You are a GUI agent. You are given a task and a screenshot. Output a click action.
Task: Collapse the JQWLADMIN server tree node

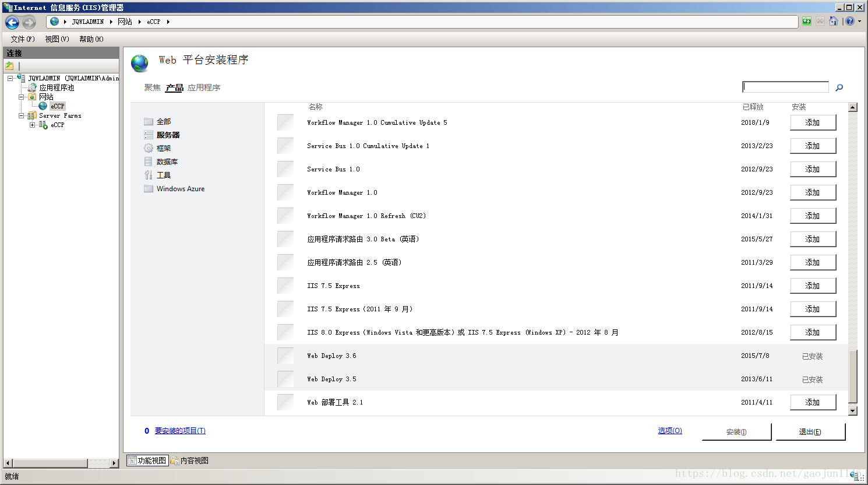pyautogui.click(x=10, y=78)
